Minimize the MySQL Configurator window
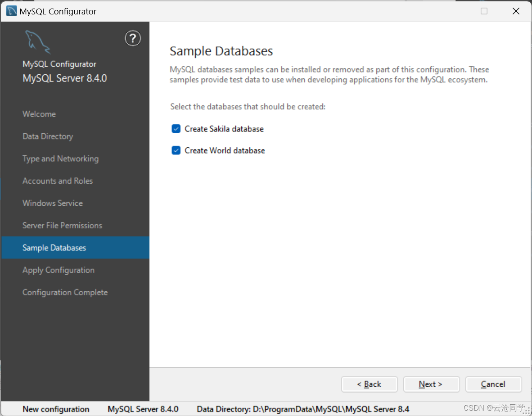Image resolution: width=532 pixels, height=416 pixels. (x=453, y=11)
